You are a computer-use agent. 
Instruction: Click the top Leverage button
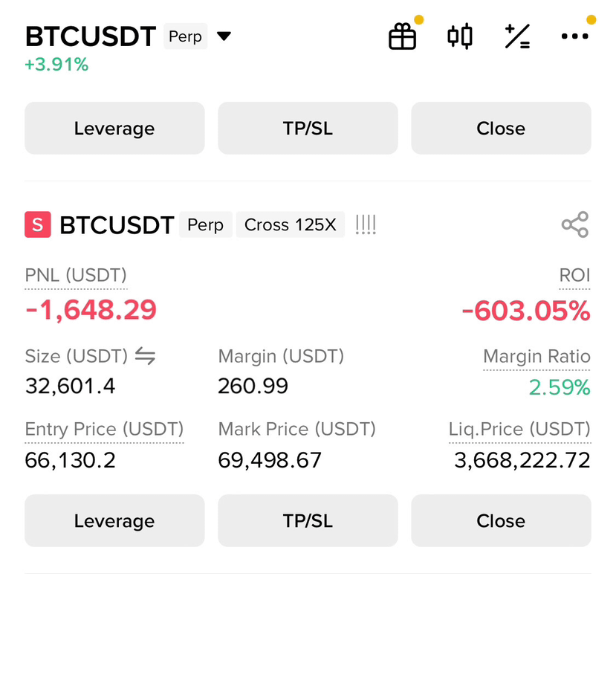pos(114,128)
